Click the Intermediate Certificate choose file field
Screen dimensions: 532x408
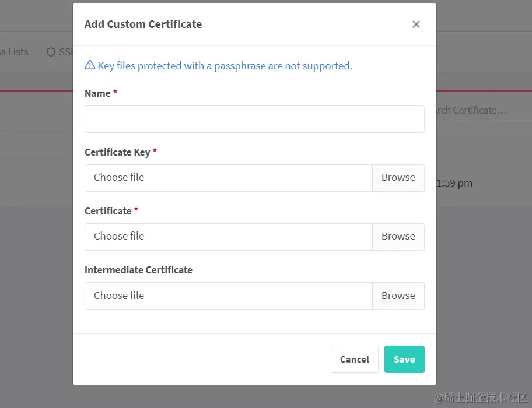click(228, 296)
